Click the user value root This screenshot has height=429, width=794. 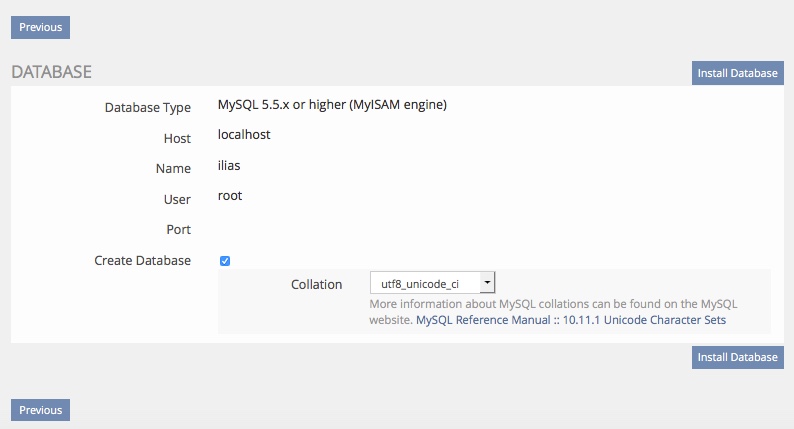[x=230, y=195]
